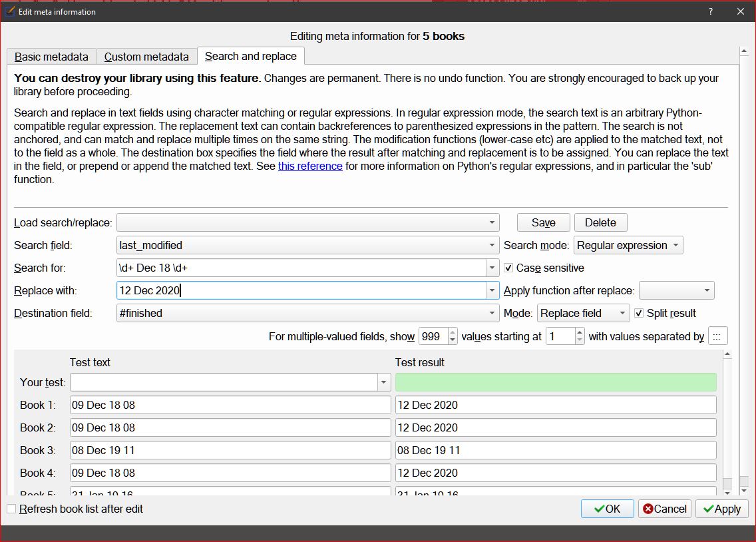The image size is (756, 542).
Task: Click the OK button
Action: [608, 509]
